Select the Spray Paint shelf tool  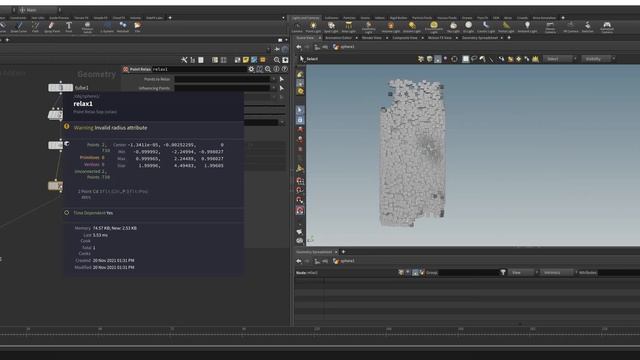click(x=51, y=27)
